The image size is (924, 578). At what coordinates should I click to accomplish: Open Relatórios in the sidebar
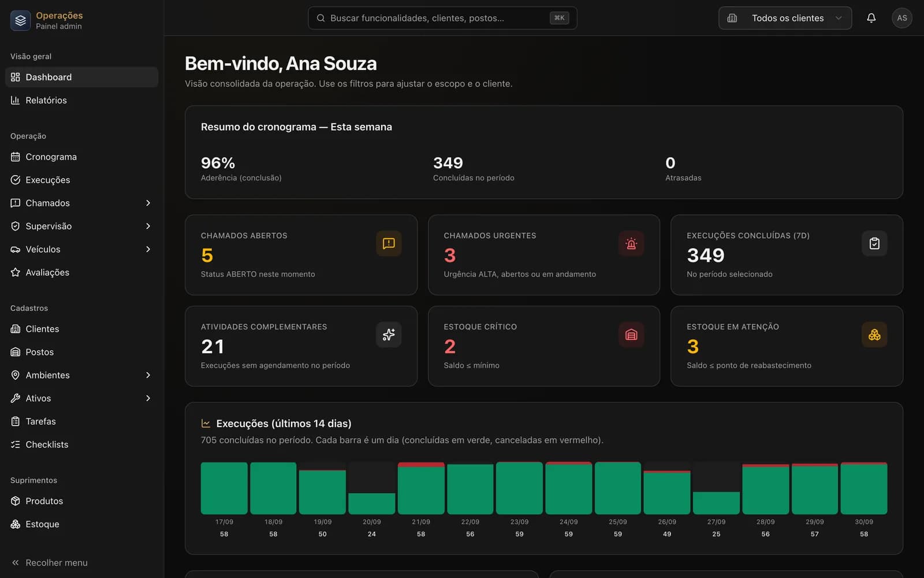click(81, 100)
